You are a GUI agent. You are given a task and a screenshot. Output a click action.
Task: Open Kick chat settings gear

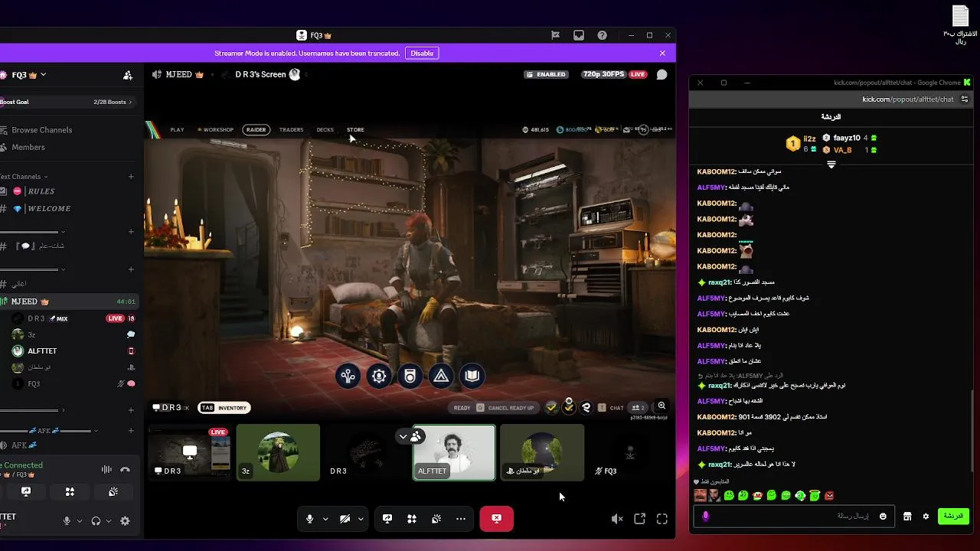click(x=926, y=517)
